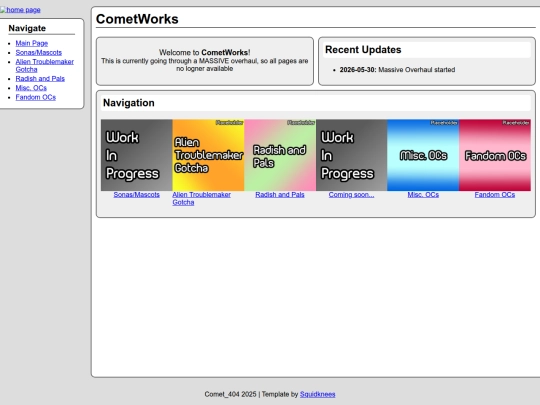Click the blue Misc. OCs thumbnail
Viewport: 540px width, 405px height.
423,155
